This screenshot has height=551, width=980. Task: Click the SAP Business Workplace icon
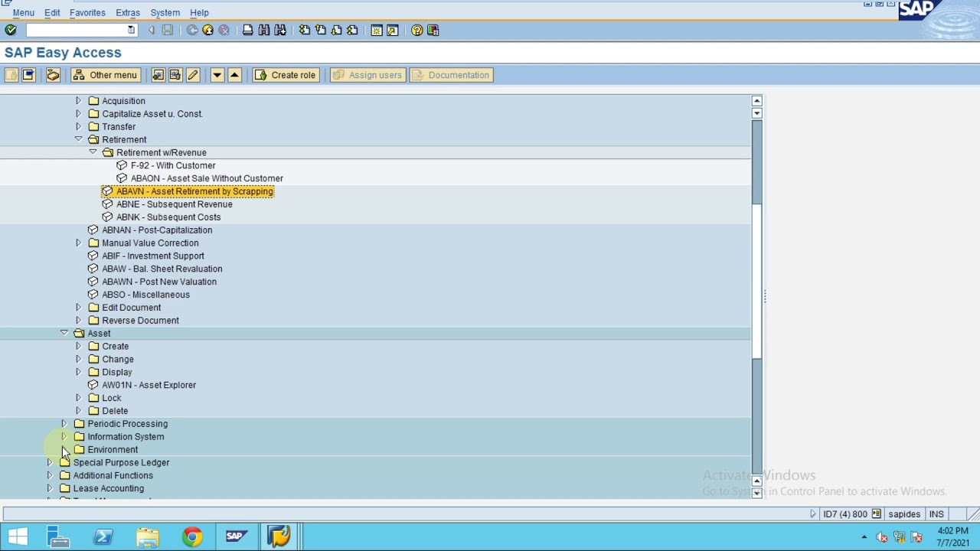[x=53, y=75]
